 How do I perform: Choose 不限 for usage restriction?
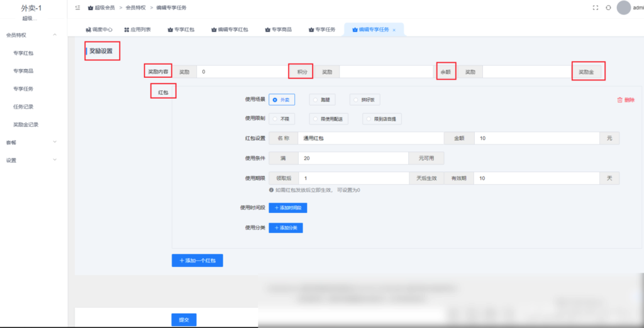point(282,119)
